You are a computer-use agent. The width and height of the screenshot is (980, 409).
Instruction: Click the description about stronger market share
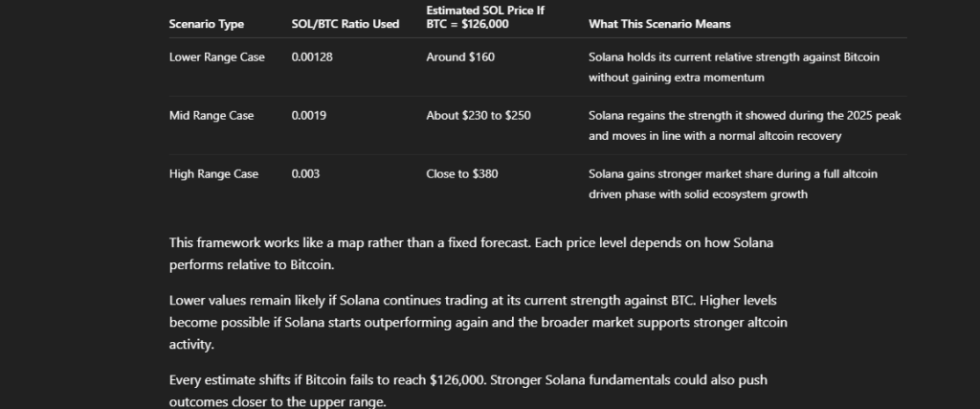coord(733,184)
